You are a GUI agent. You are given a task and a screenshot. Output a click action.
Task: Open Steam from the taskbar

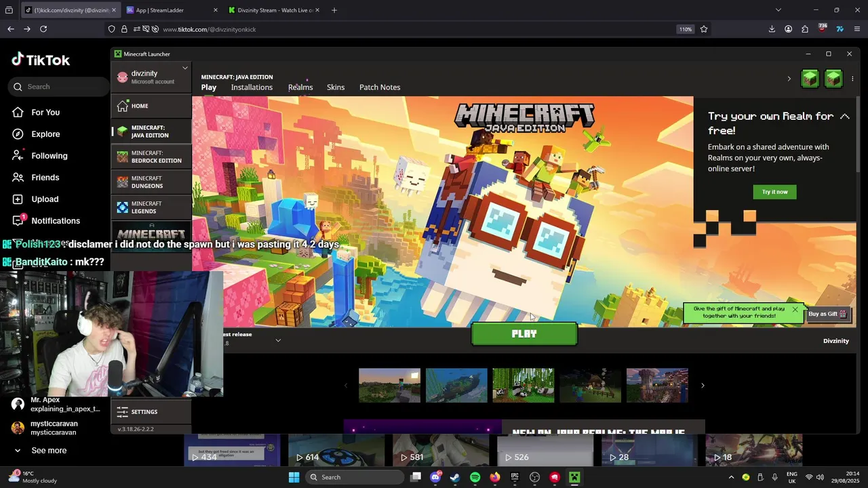coord(455,477)
